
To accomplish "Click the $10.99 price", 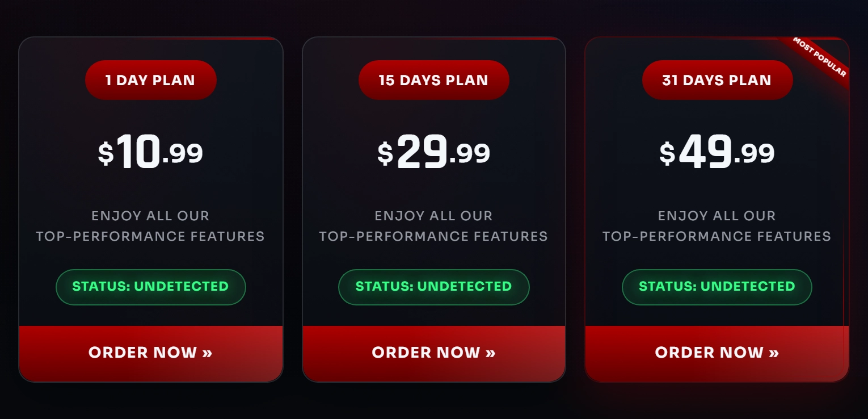I will coord(150,152).
